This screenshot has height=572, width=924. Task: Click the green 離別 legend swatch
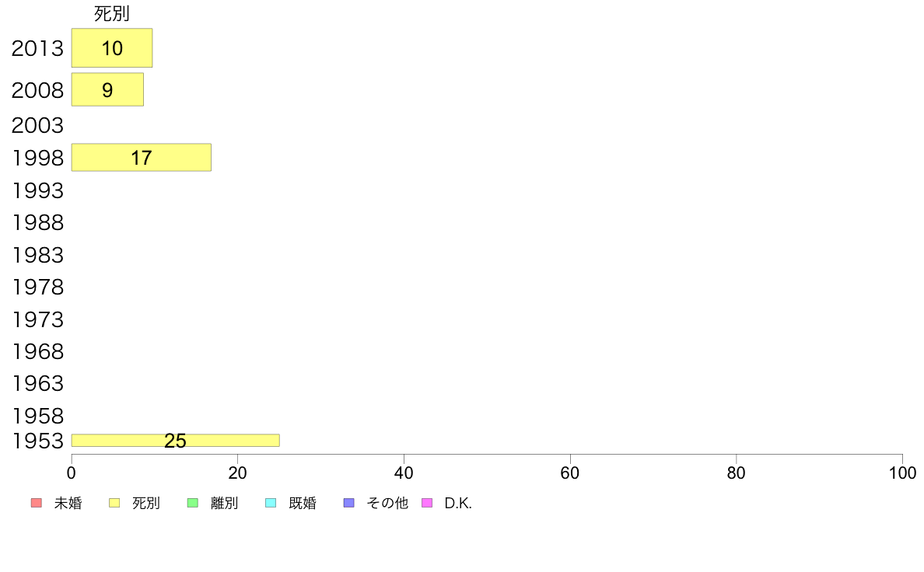coord(193,503)
